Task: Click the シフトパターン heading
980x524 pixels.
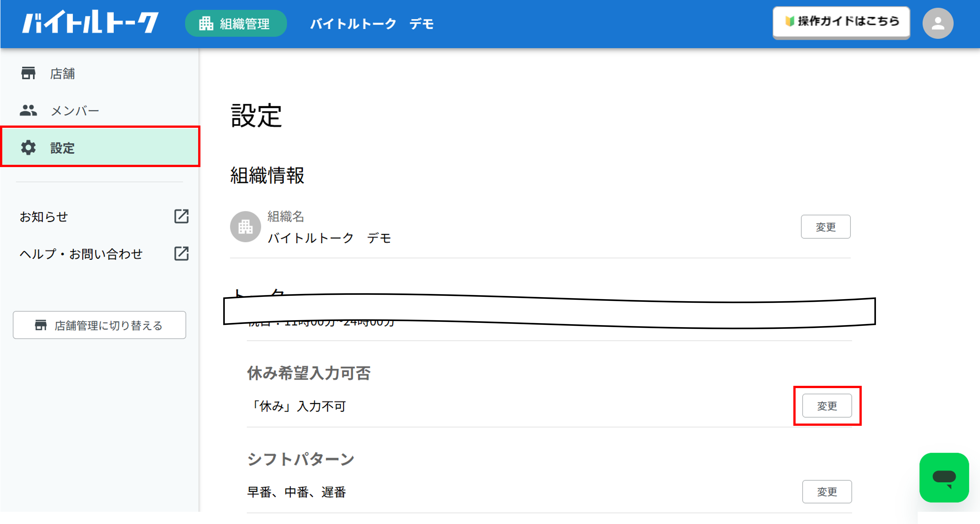Action: tap(301, 459)
